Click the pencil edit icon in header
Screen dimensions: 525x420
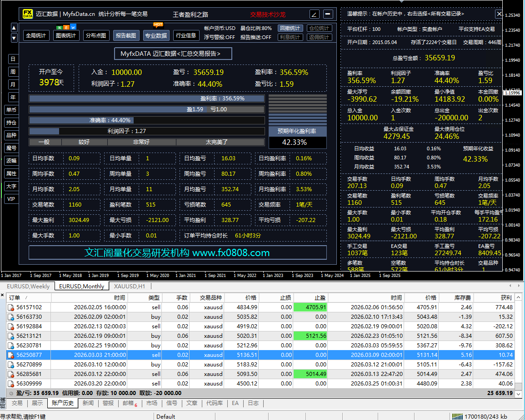click(x=314, y=14)
